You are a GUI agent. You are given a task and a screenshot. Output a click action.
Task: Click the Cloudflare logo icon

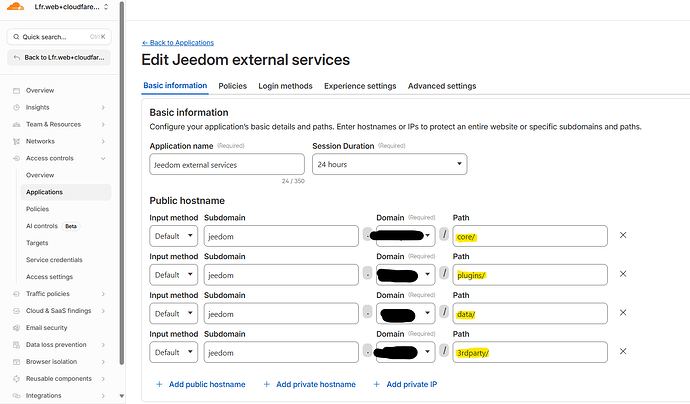[15, 8]
